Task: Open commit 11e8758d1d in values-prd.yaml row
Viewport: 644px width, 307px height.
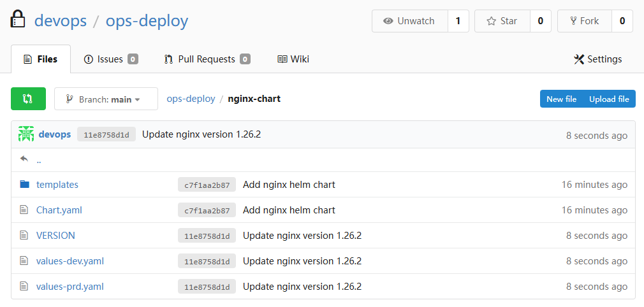Action: tap(207, 287)
